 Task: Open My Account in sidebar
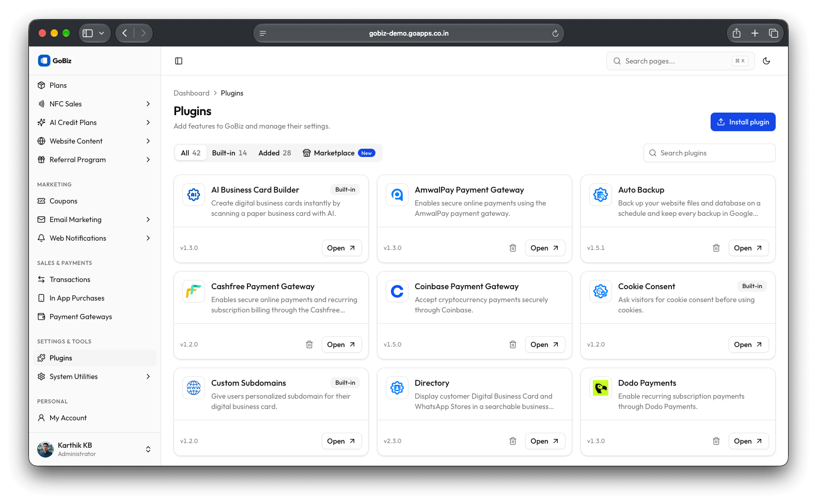pos(95,418)
